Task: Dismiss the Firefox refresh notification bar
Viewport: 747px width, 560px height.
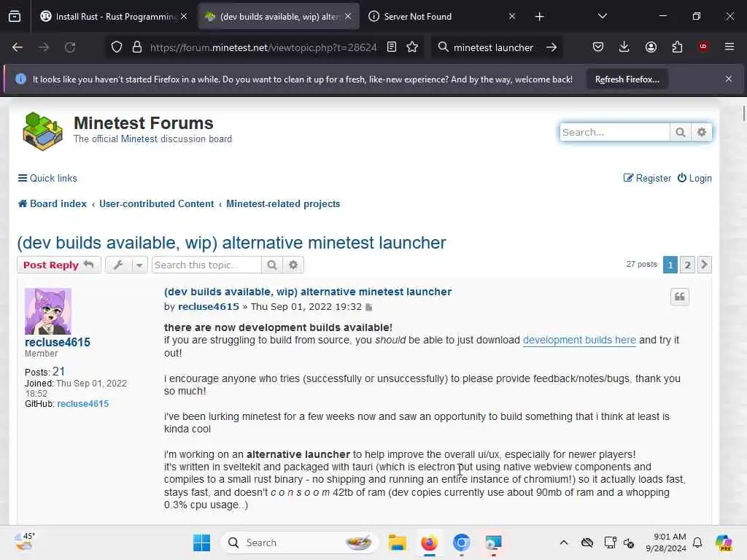Action: coord(729,79)
